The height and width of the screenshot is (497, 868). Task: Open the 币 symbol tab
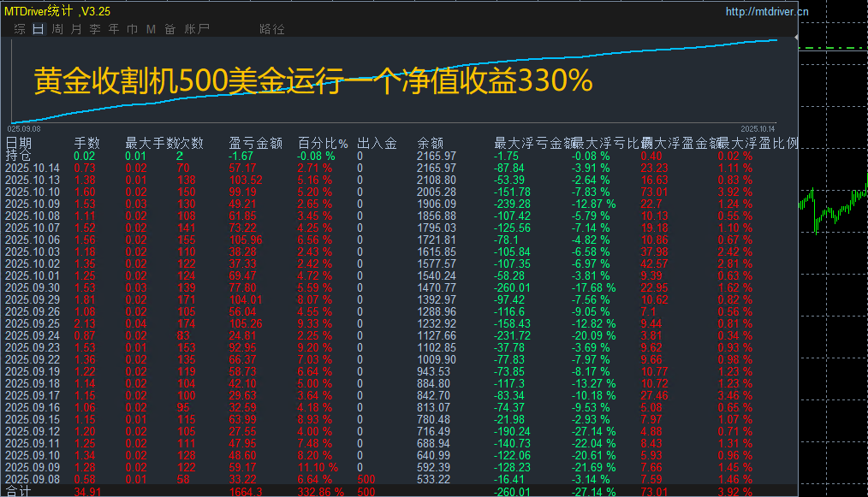[133, 29]
